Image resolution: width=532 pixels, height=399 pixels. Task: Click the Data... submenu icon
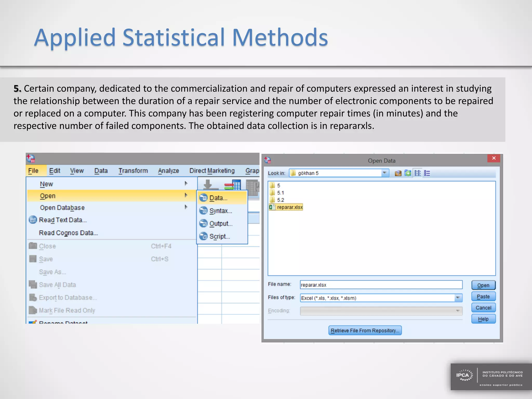[x=203, y=198]
